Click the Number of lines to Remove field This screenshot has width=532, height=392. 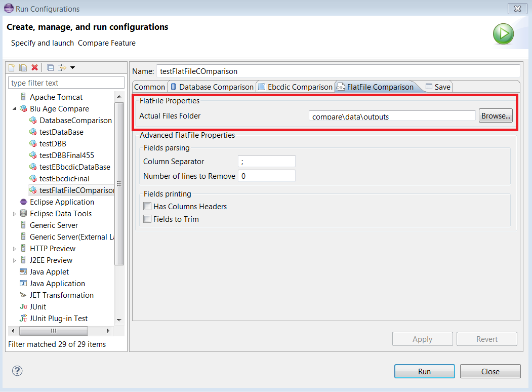[x=267, y=176]
